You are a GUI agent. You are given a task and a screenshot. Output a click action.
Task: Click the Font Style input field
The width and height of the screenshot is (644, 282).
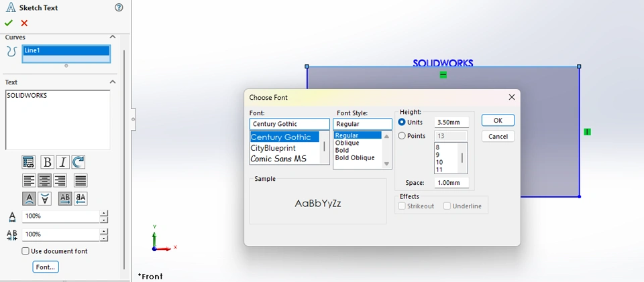(362, 124)
